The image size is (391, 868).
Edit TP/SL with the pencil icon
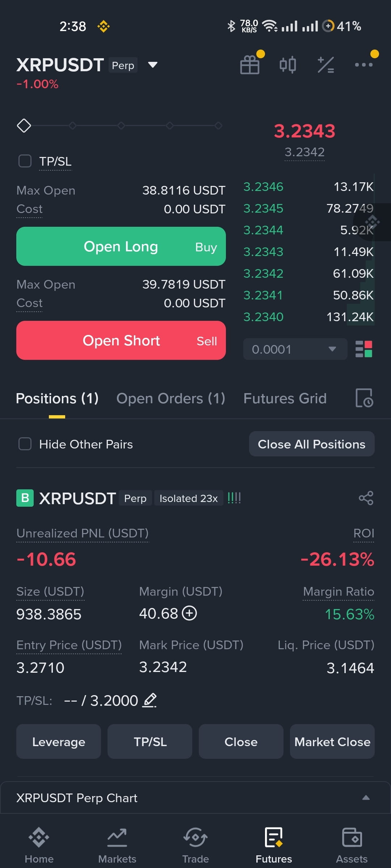pos(150,701)
